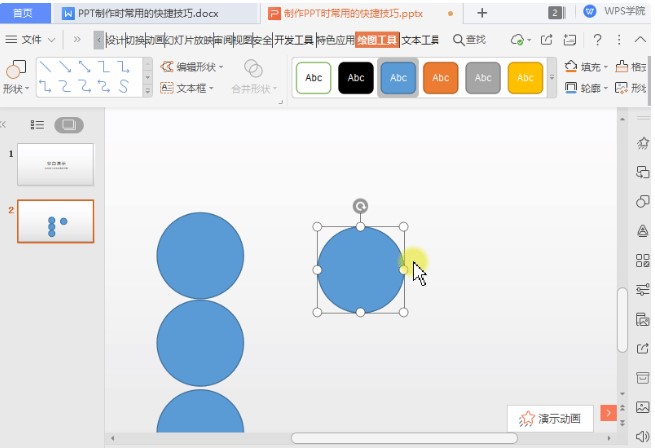Click the speaker sound icon in sidebar
The image size is (655, 448).
[643, 436]
